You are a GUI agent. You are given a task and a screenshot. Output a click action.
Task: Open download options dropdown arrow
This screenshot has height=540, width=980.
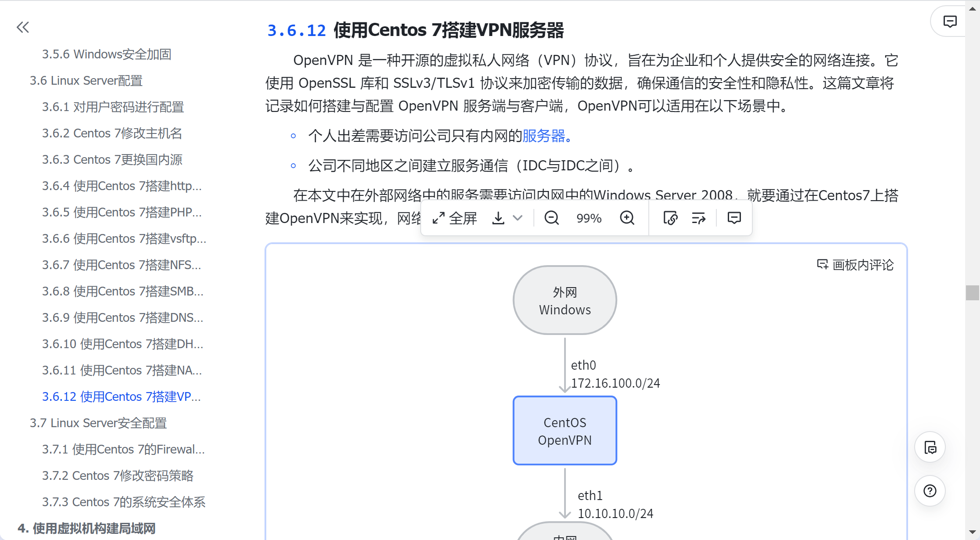pyautogui.click(x=518, y=218)
